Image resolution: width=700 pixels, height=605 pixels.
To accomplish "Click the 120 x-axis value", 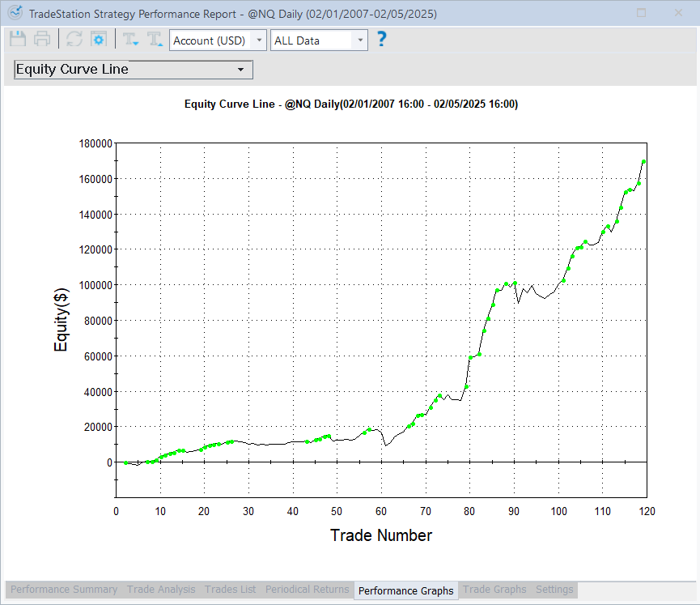I will click(647, 512).
